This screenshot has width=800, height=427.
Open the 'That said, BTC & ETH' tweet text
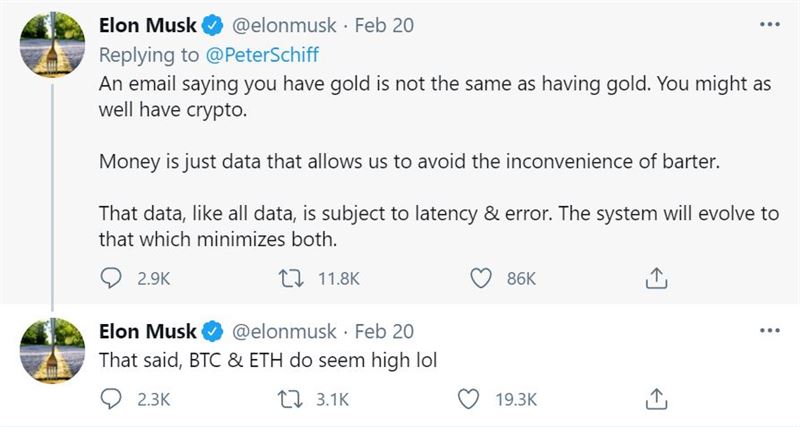pos(268,360)
